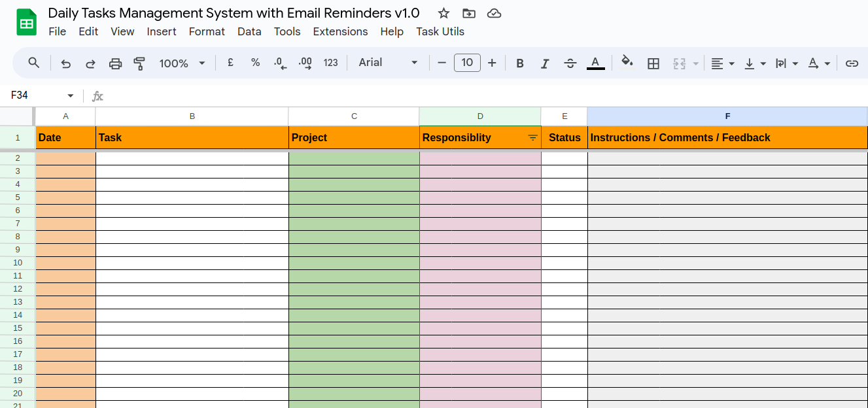Open the Task Utils menu
This screenshot has height=408, width=868.
[440, 31]
